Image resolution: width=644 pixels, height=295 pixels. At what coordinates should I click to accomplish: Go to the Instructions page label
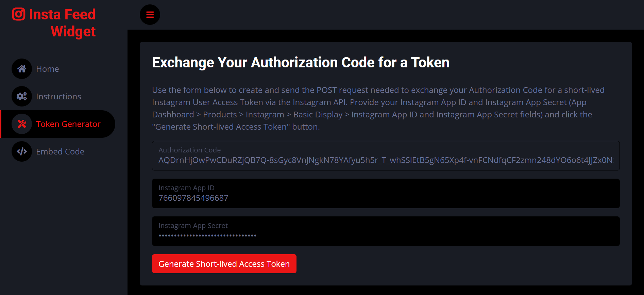(58, 97)
